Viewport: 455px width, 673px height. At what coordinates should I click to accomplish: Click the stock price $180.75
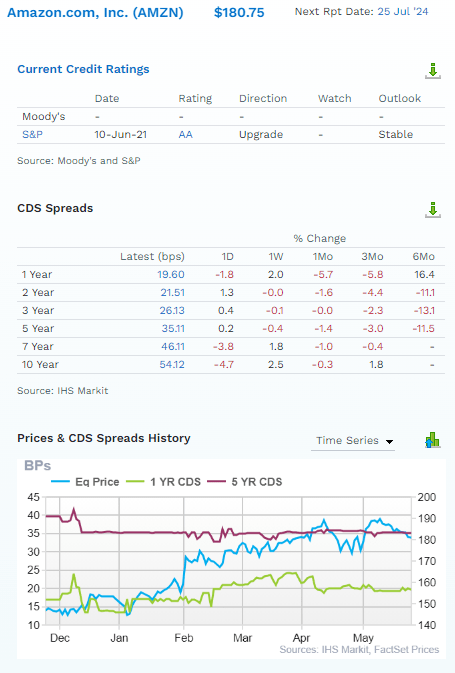coord(239,12)
